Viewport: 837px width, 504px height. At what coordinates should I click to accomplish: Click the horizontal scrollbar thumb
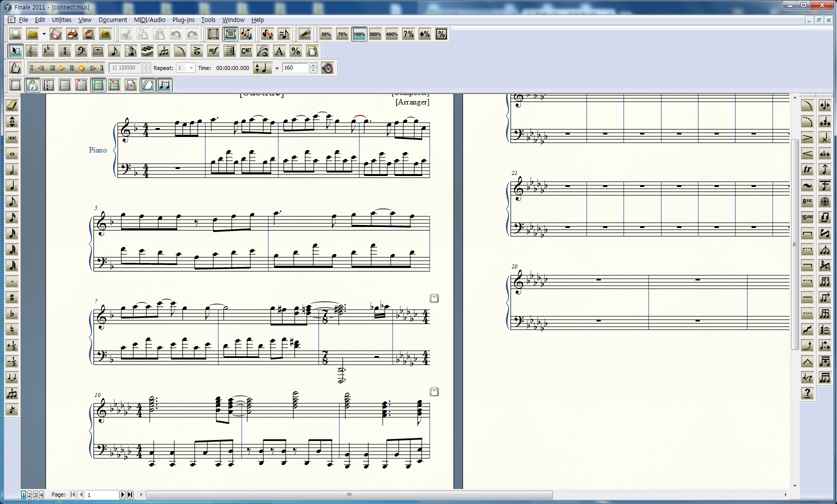pyautogui.click(x=349, y=494)
